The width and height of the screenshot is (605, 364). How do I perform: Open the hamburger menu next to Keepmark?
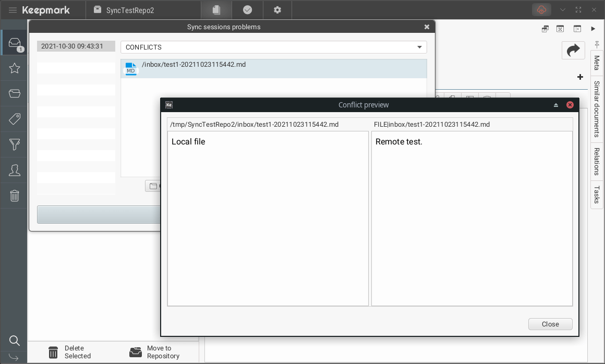[13, 10]
